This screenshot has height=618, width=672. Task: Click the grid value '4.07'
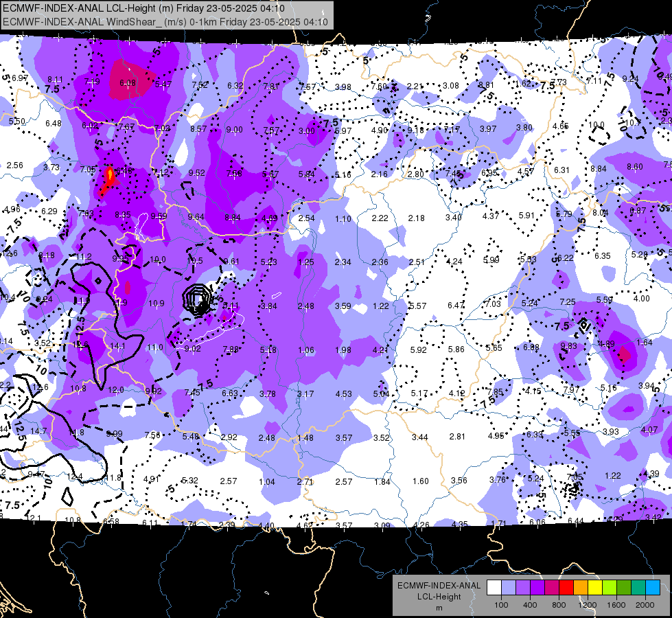[649, 429]
